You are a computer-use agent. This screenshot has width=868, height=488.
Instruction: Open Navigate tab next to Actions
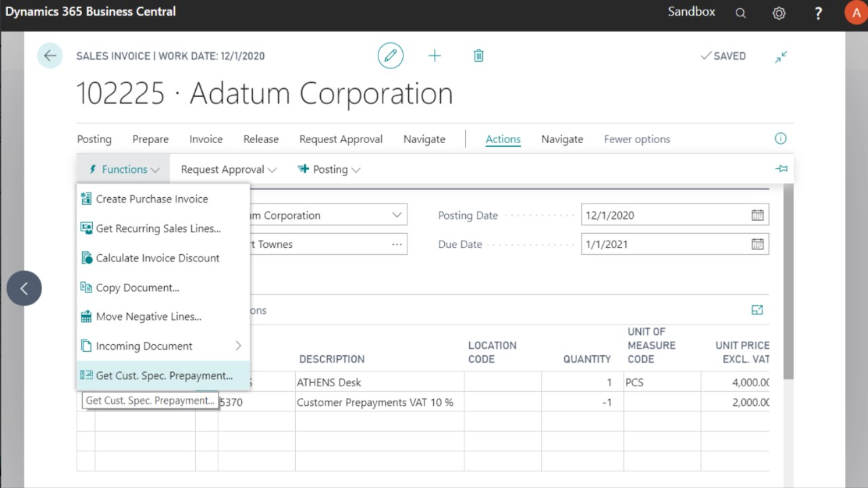(x=562, y=139)
